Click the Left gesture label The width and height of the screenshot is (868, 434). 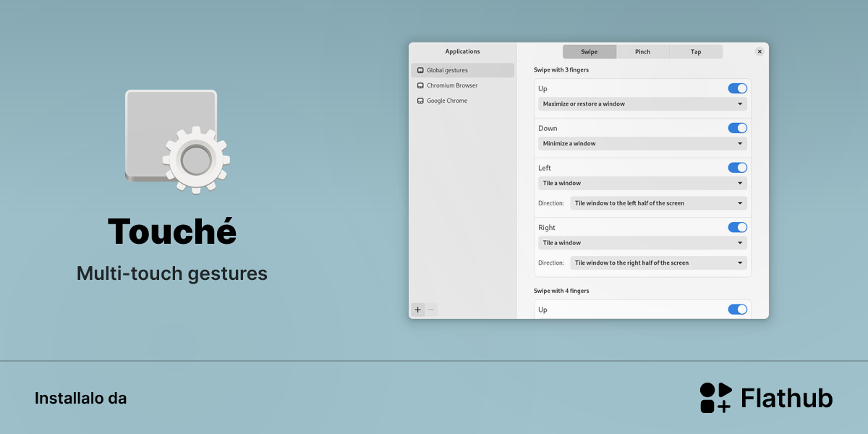[545, 168]
